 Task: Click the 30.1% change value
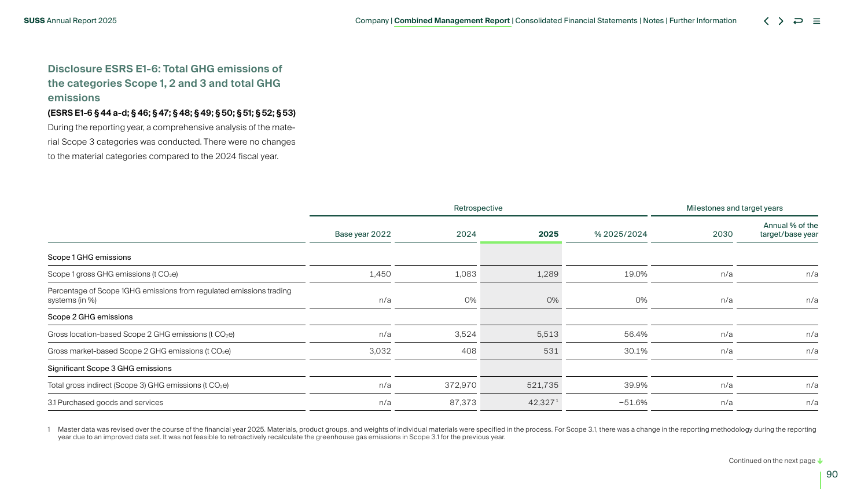pyautogui.click(x=635, y=351)
